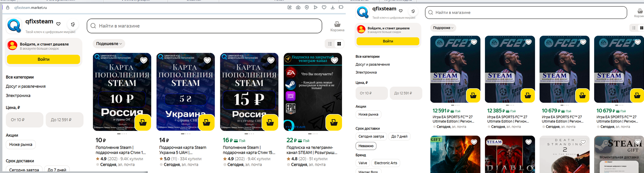Toggle the Valve brand filter
Image resolution: width=644 pixels, height=173 pixels.
[363, 163]
